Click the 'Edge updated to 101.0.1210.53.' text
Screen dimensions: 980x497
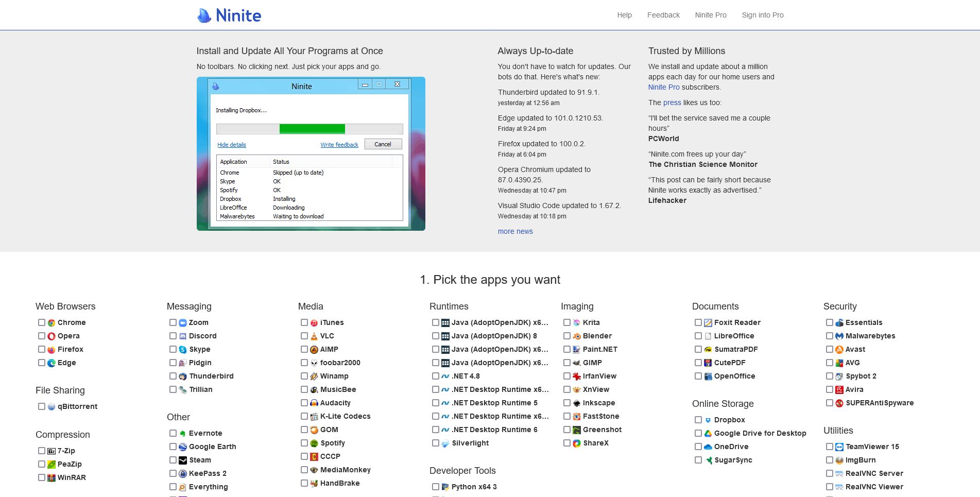point(551,118)
